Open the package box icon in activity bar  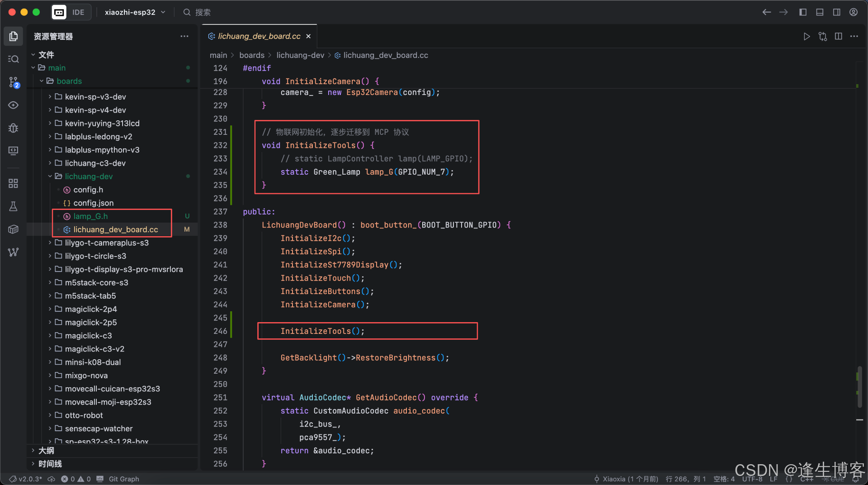(14, 229)
